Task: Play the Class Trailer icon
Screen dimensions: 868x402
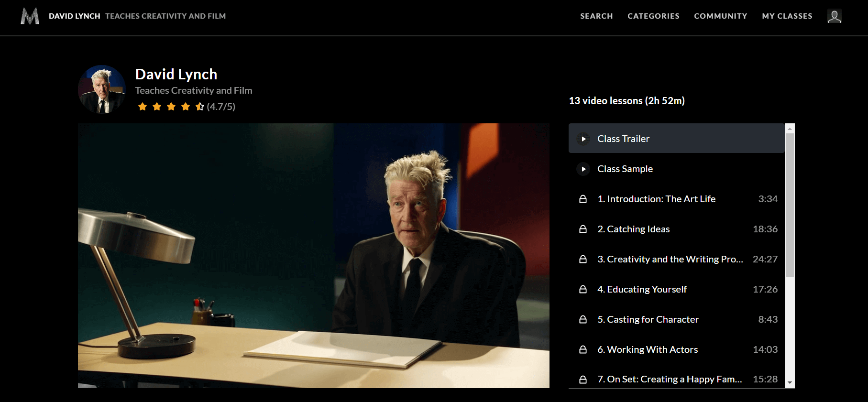Action: [x=583, y=139]
